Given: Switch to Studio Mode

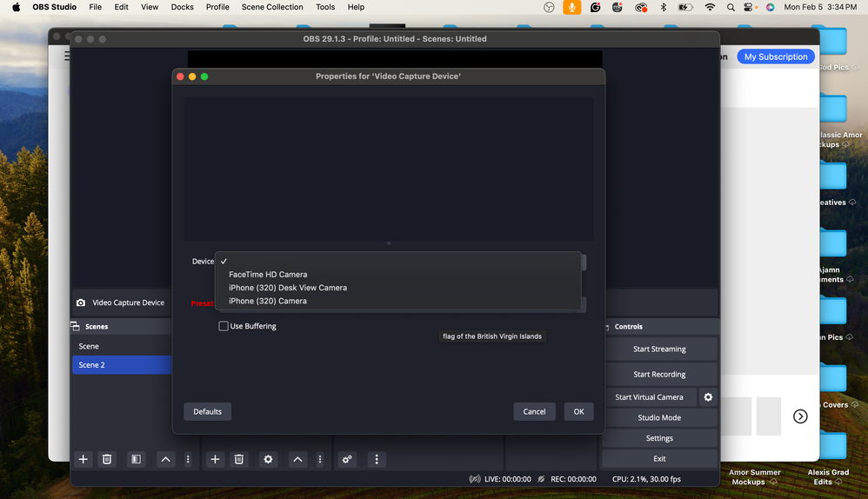Looking at the screenshot, I should point(659,417).
